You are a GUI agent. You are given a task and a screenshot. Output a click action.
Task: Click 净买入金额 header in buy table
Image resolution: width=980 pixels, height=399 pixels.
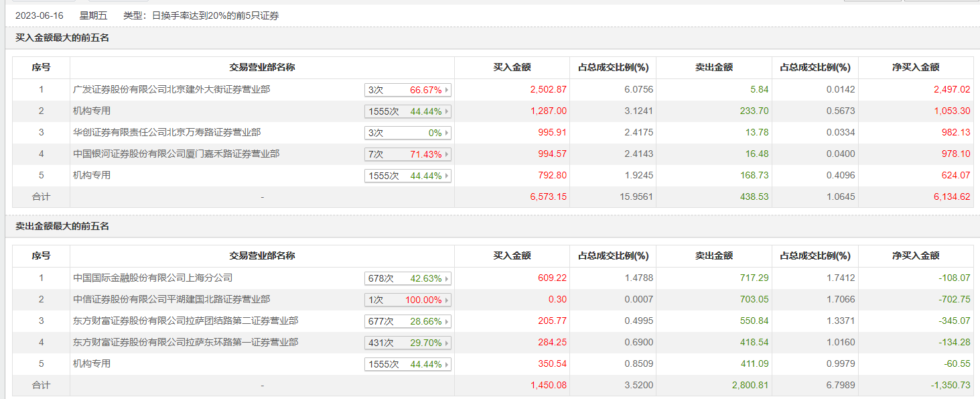point(916,67)
